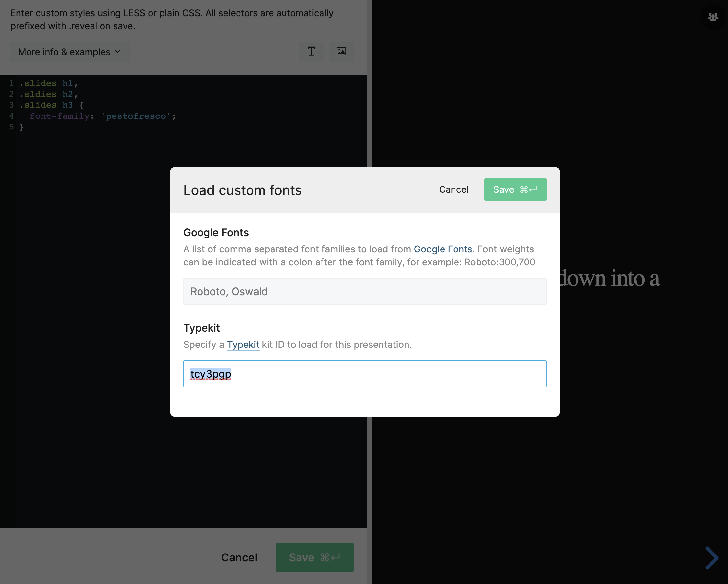728x584 pixels.
Task: Click the '.slides h3 {' code line
Action: click(51, 105)
